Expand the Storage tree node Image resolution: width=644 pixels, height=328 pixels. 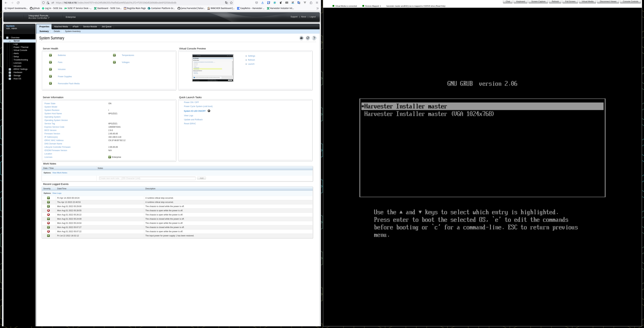pos(10,75)
